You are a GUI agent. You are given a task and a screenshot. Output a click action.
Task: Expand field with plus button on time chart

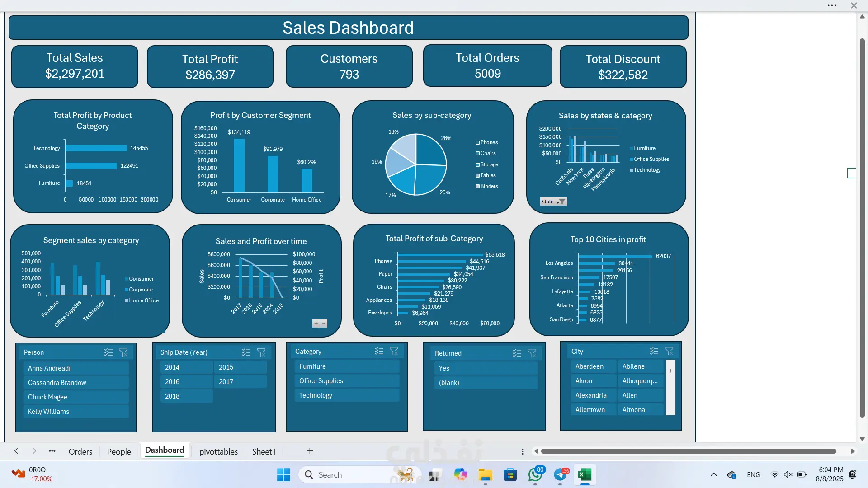click(x=316, y=324)
